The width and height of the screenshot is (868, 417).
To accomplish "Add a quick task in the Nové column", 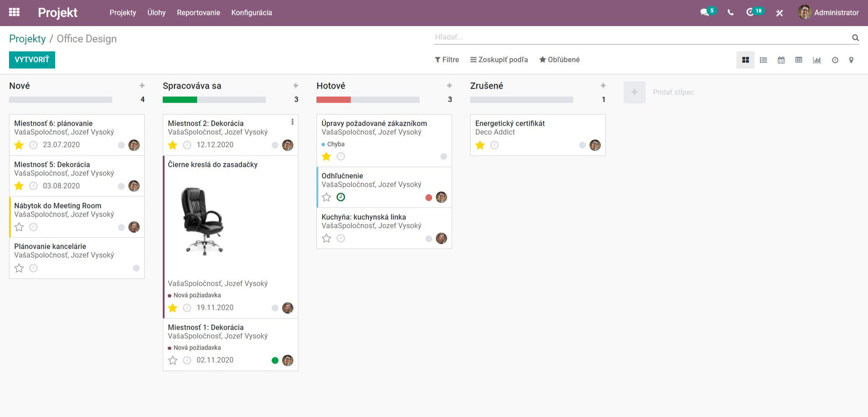I will pos(142,85).
